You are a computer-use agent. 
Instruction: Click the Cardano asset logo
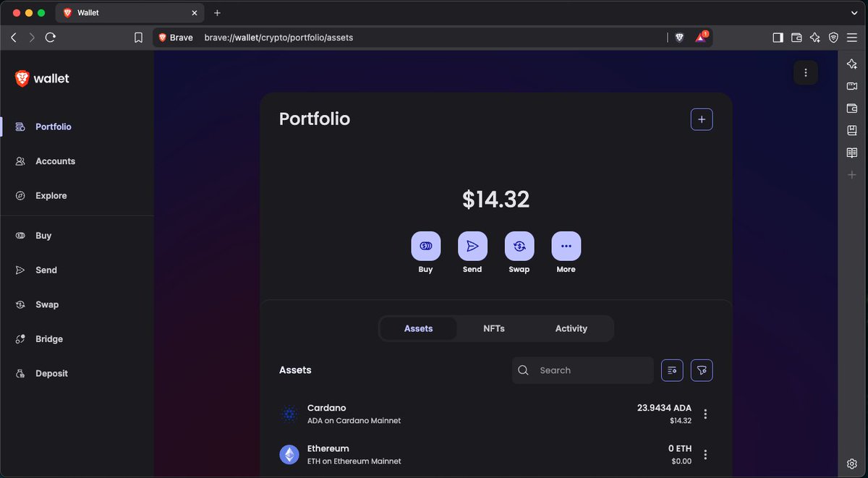coord(289,414)
